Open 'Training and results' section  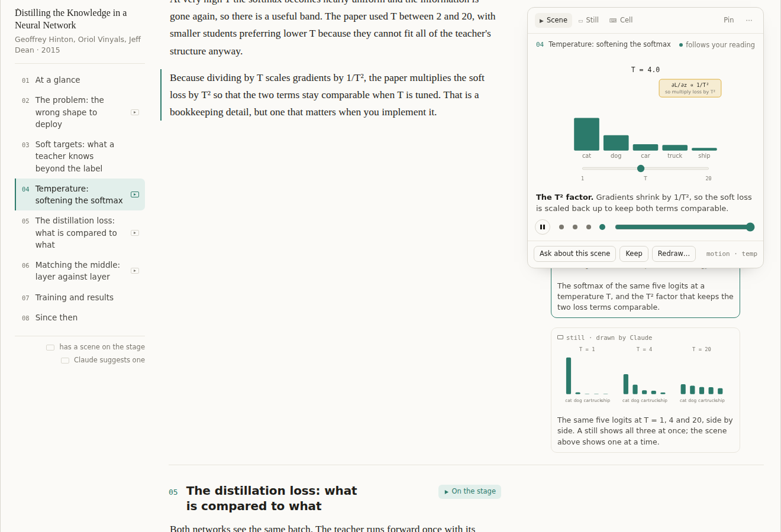(80, 297)
